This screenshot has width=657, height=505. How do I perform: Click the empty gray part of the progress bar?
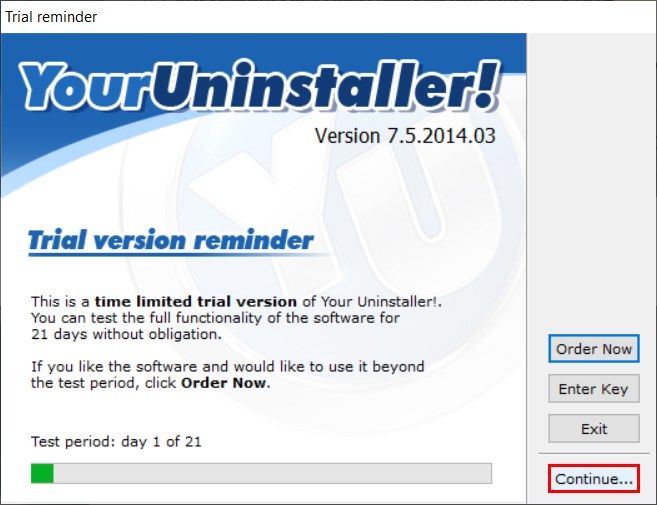tap(272, 473)
